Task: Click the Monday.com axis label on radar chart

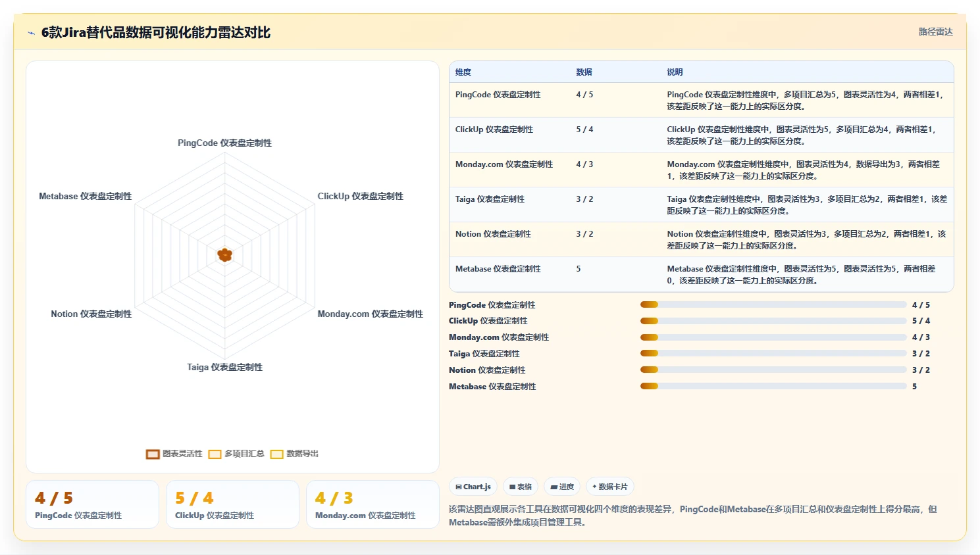Action: tap(370, 314)
